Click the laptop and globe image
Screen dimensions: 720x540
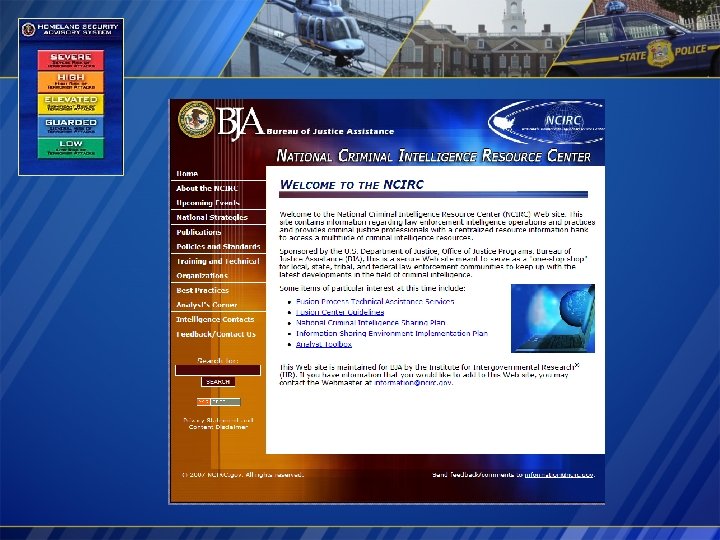pos(553,318)
